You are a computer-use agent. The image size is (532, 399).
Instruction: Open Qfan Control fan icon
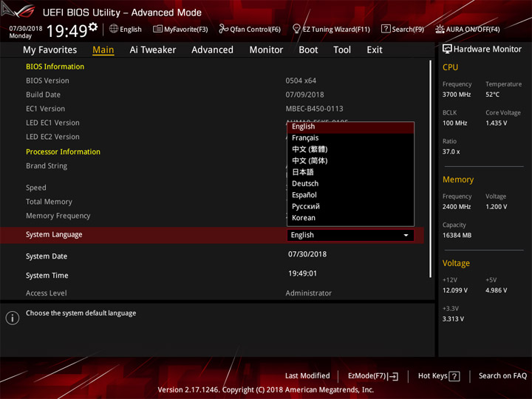click(223, 29)
